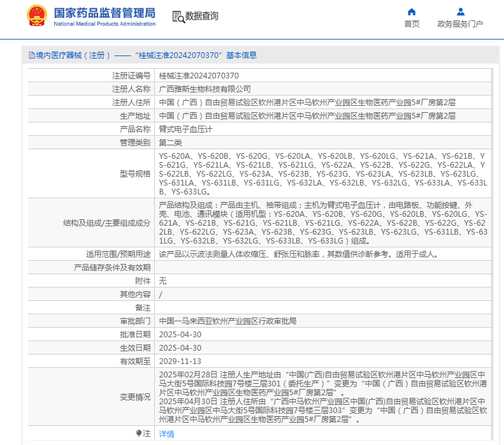504x445 pixels.
Task: Select 批准日期 value 2025-04-30
Action: click(180, 335)
